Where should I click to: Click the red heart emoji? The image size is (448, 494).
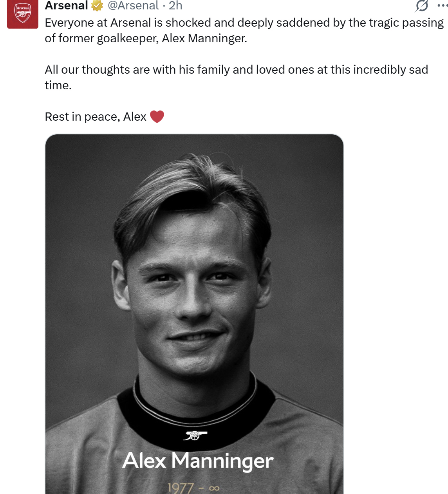click(x=157, y=117)
